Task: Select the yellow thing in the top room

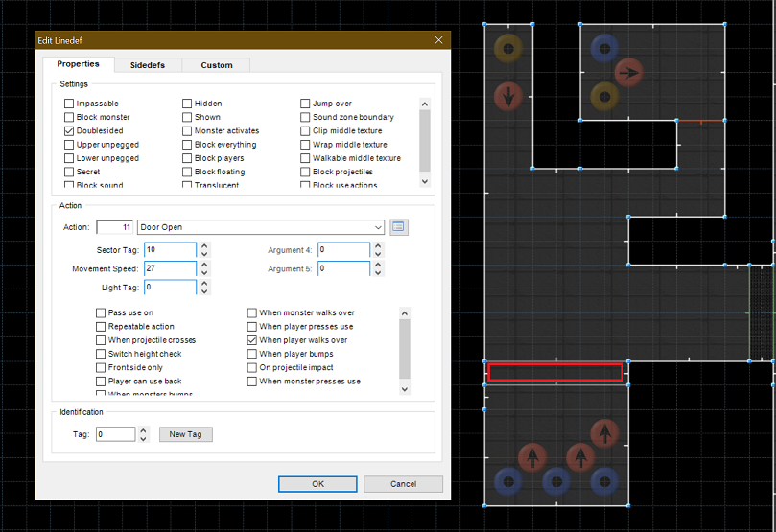Action: tap(603, 95)
